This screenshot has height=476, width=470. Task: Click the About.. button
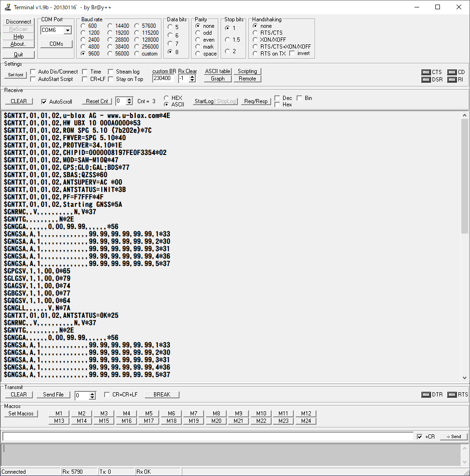click(19, 44)
